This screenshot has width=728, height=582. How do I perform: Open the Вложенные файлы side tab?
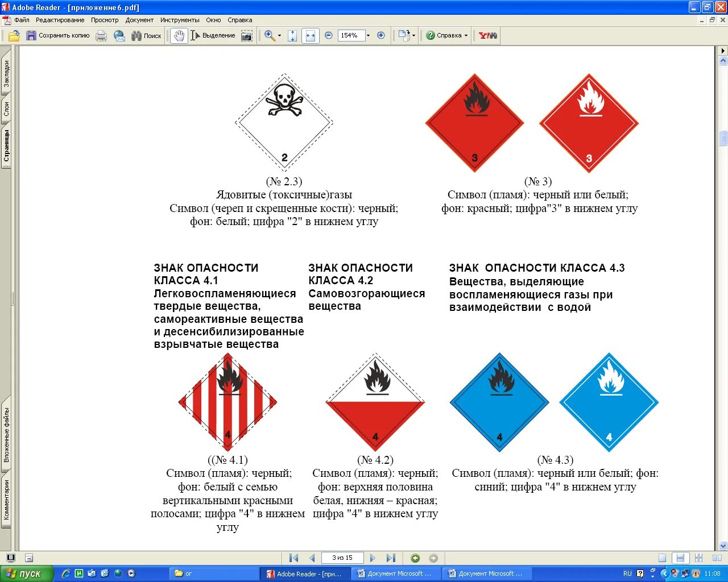click(6, 434)
